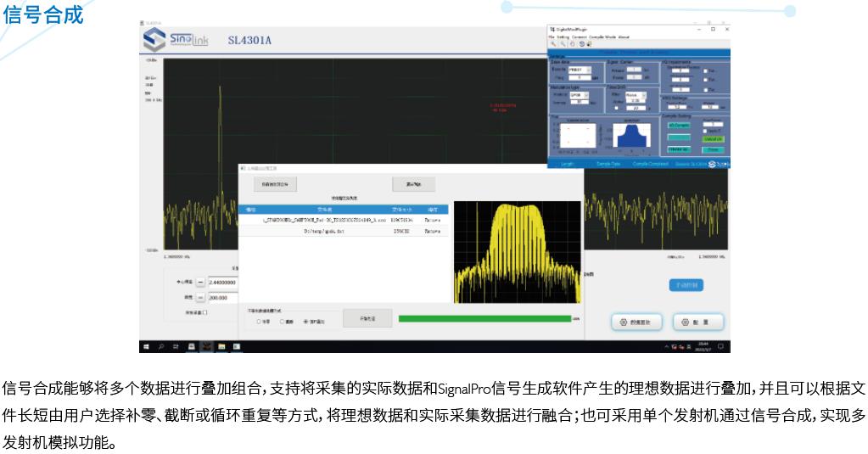Click the gear icon on the data playback button

pyautogui.click(x=624, y=322)
